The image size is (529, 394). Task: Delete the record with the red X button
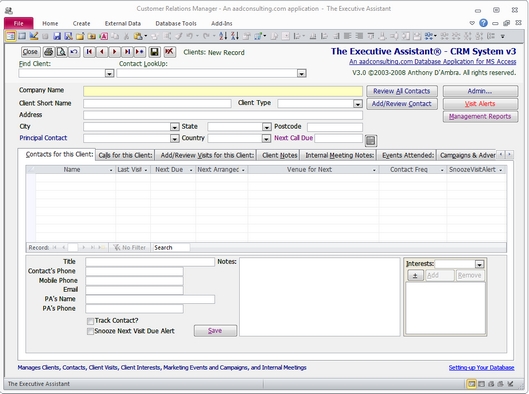pos(169,52)
